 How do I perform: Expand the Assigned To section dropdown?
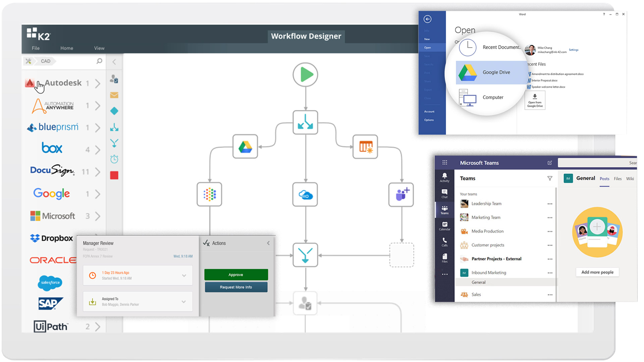pos(184,302)
